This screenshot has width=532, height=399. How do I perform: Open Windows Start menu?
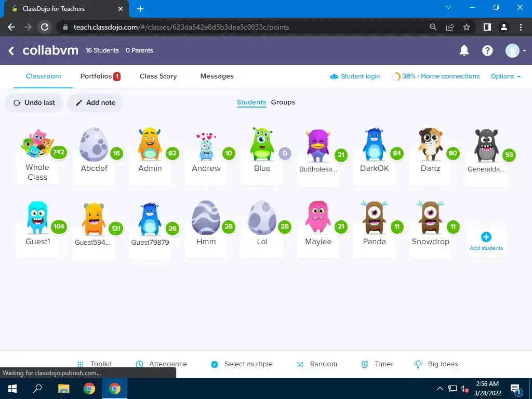(12, 389)
